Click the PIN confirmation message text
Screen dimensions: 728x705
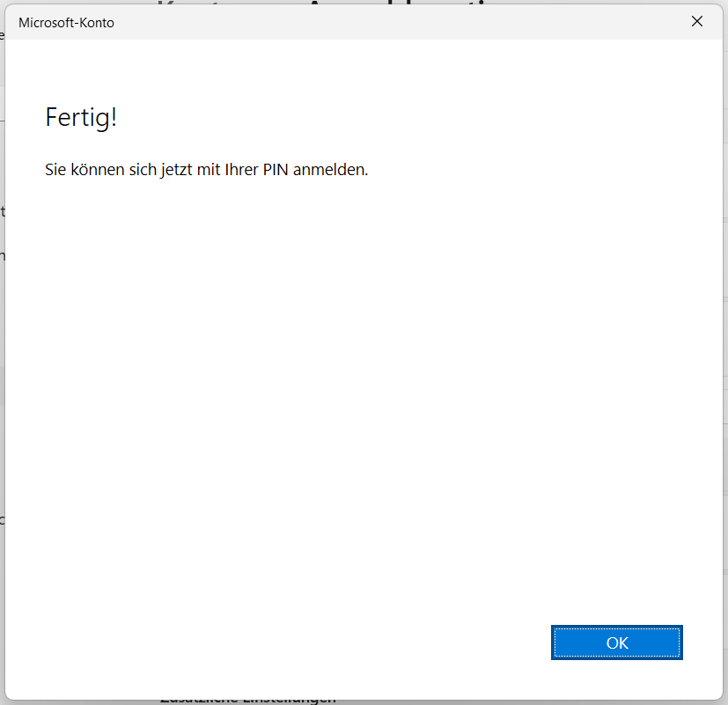[206, 170]
